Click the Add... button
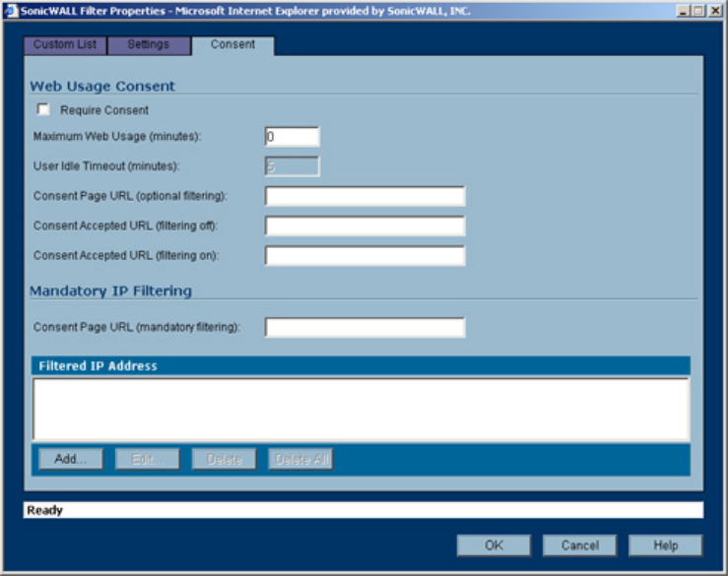 71,459
